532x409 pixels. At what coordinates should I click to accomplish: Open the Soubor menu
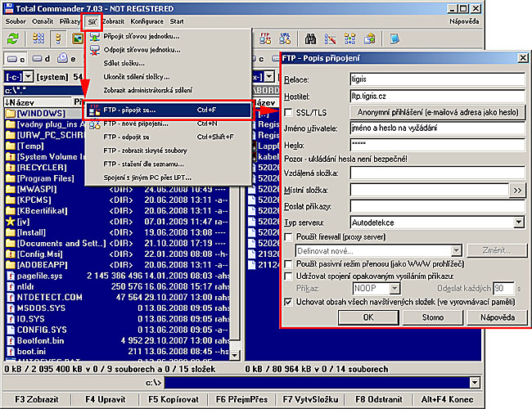click(x=16, y=21)
